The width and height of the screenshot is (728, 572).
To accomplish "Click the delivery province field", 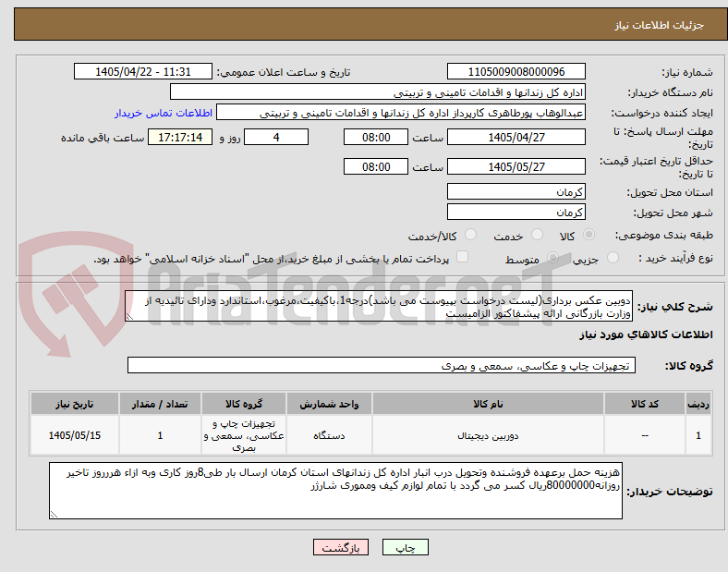I will 516,192.
